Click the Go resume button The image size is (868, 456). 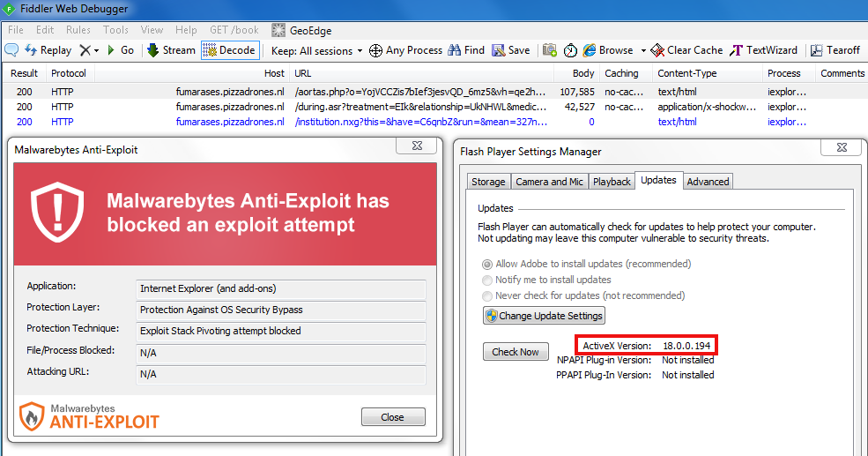pos(121,50)
